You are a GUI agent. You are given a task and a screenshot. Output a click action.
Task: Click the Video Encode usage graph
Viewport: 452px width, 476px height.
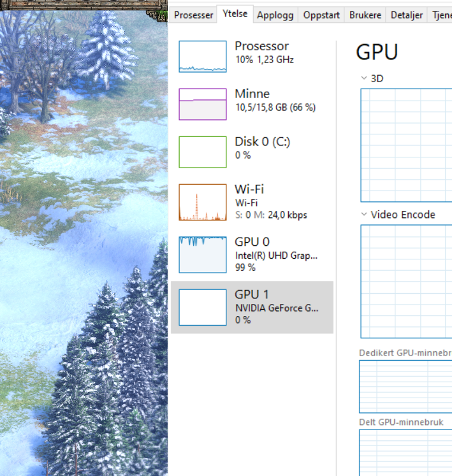click(x=406, y=282)
